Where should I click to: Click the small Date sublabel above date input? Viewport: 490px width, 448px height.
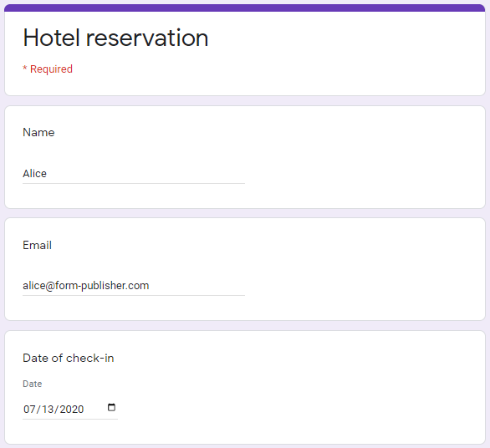32,384
